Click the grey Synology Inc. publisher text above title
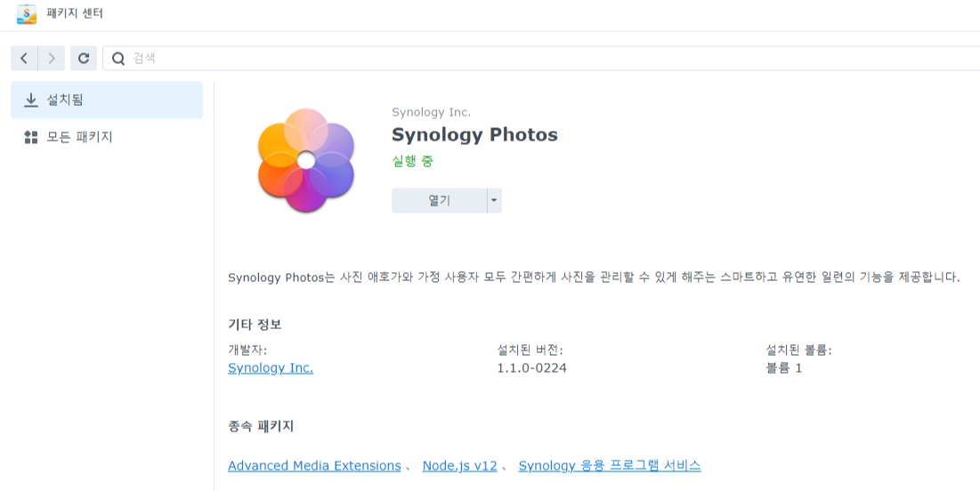 (431, 112)
